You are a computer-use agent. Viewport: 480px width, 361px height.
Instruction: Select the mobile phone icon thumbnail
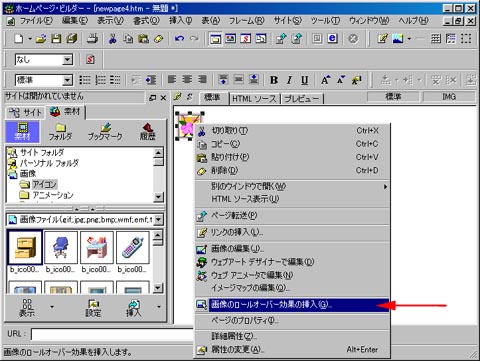[x=133, y=248]
